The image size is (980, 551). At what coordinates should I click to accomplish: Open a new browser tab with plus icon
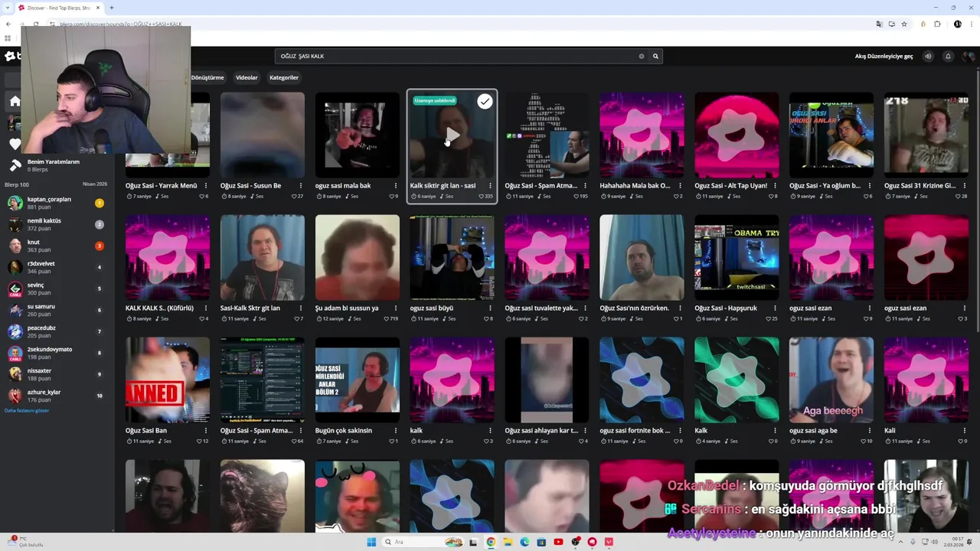coord(112,8)
